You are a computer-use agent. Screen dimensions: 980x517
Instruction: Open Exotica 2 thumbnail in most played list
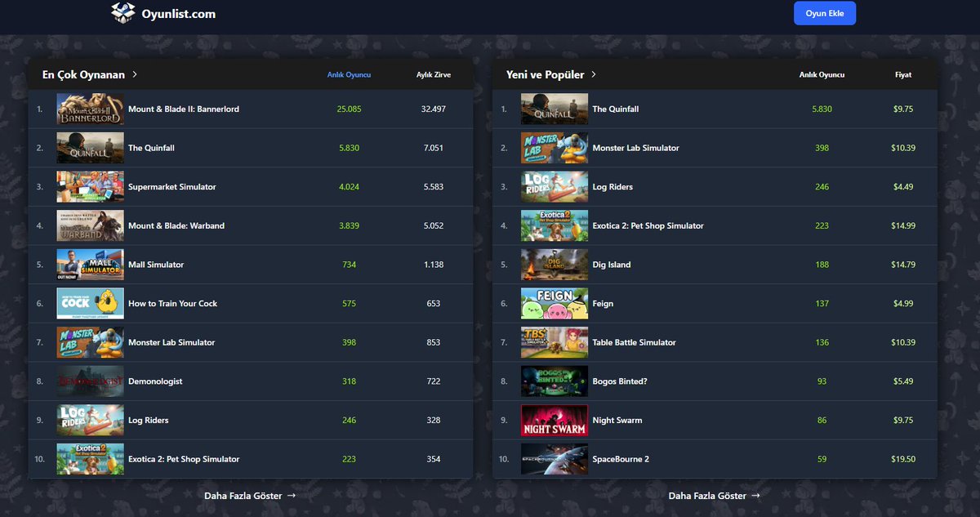(x=91, y=459)
